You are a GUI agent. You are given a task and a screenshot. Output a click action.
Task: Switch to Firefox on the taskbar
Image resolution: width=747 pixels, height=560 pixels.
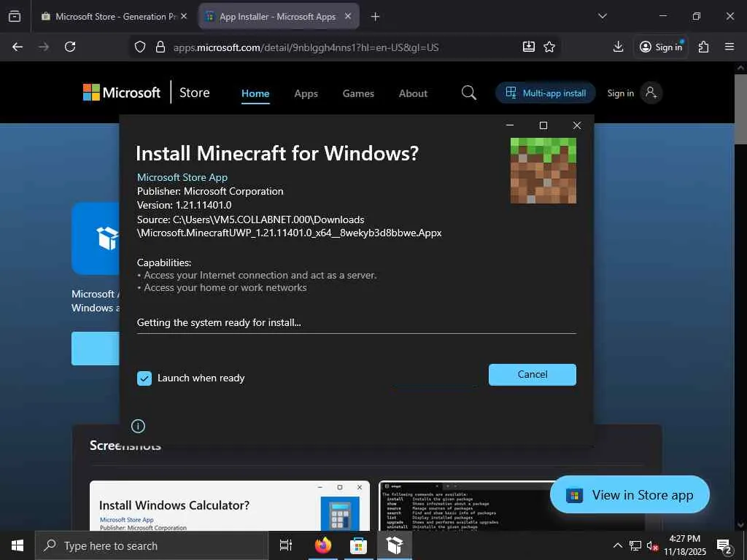323,545
